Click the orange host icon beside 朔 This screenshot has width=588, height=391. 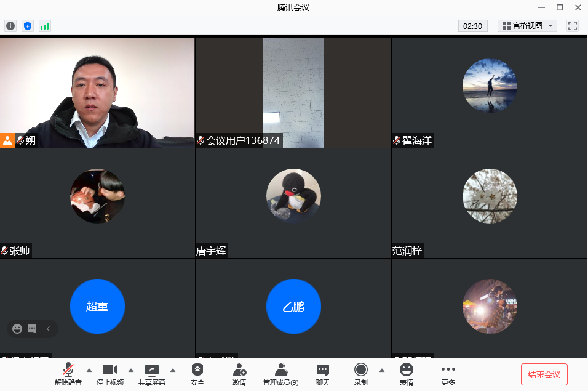[x=7, y=140]
